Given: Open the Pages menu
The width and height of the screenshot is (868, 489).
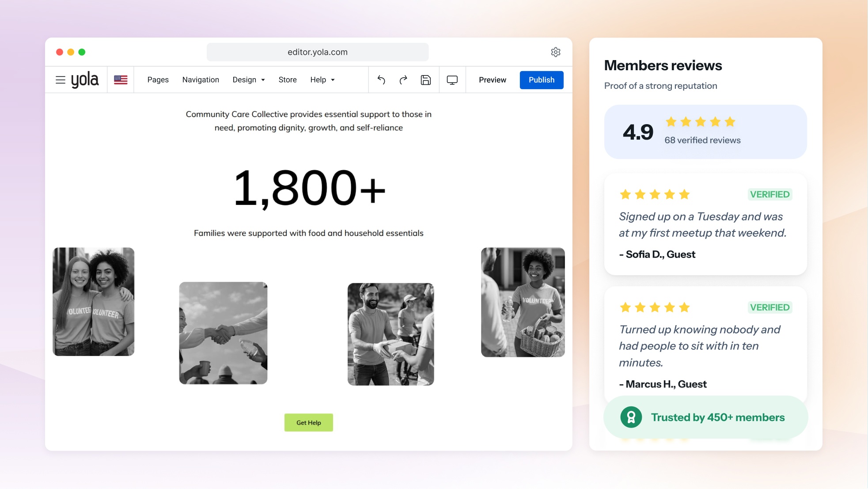Looking at the screenshot, I should tap(158, 80).
